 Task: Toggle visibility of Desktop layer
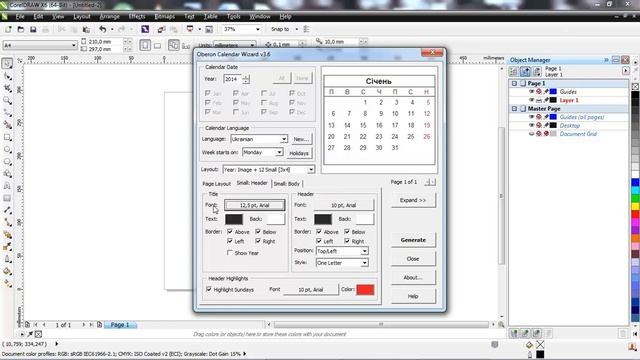pyautogui.click(x=531, y=125)
